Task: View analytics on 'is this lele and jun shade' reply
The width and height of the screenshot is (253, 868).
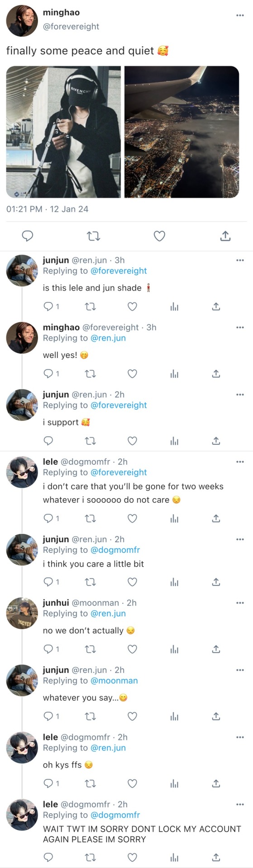Action: 174,307
